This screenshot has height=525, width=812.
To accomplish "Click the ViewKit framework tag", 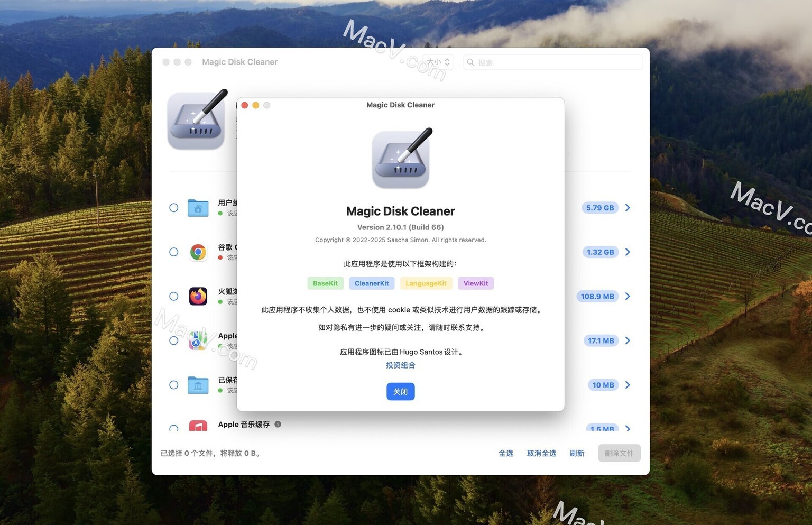I will (x=476, y=283).
